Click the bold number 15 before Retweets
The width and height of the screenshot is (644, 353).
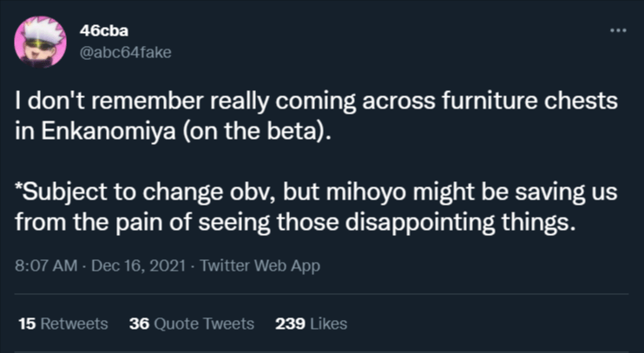[x=27, y=324]
